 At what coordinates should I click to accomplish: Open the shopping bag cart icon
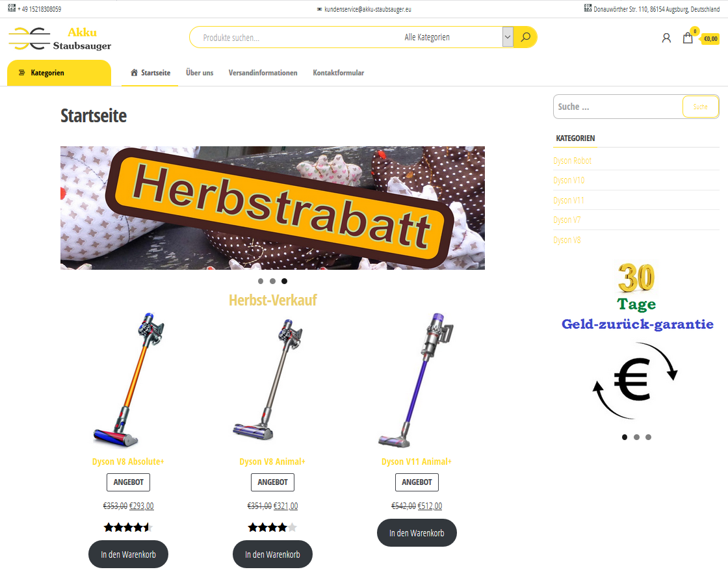(x=688, y=38)
